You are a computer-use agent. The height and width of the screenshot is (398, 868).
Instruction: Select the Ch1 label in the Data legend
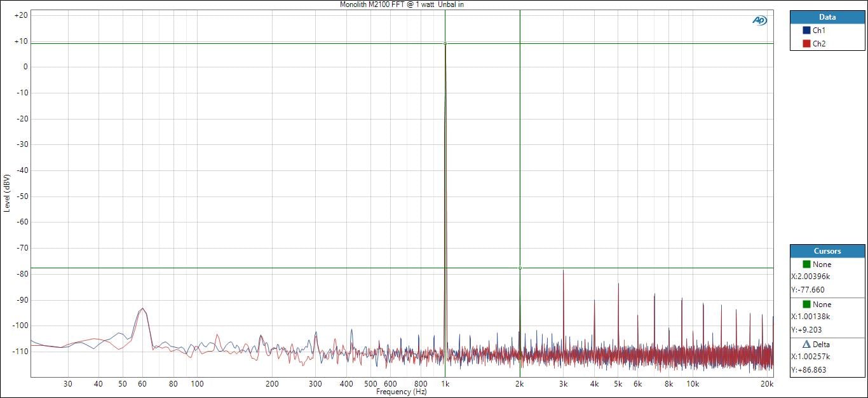pyautogui.click(x=819, y=31)
